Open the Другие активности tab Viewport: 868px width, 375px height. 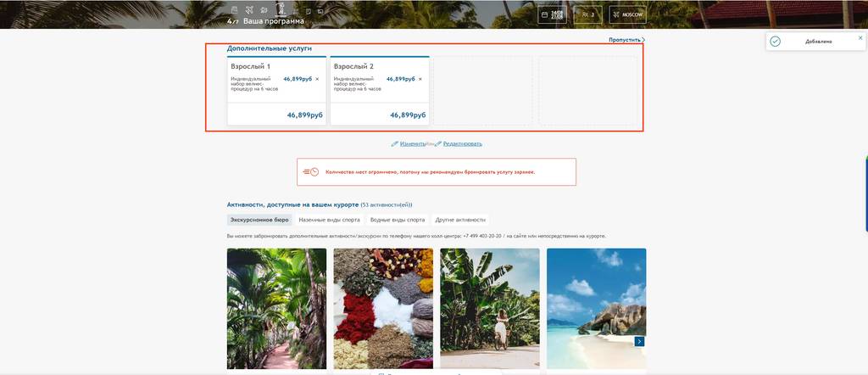pyautogui.click(x=460, y=220)
